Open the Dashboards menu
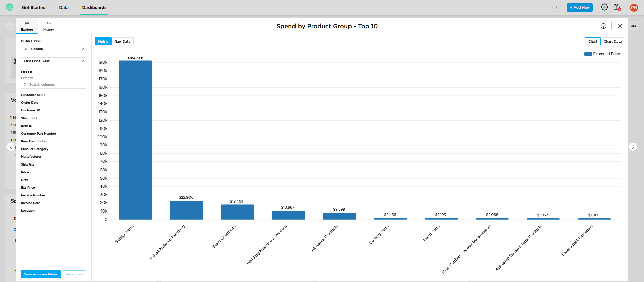Viewport: 644px width, 282px height. tap(94, 7)
